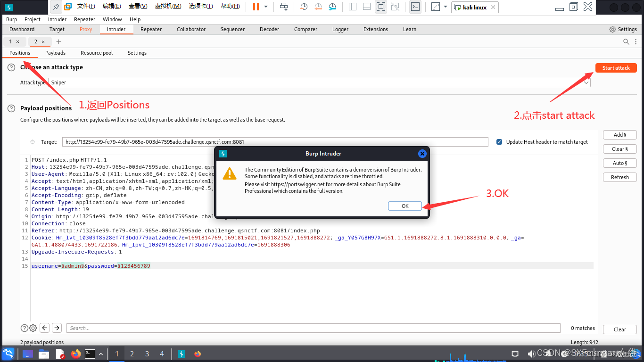Click the revert snapshot icon
644x362 pixels.
pyautogui.click(x=318, y=7)
